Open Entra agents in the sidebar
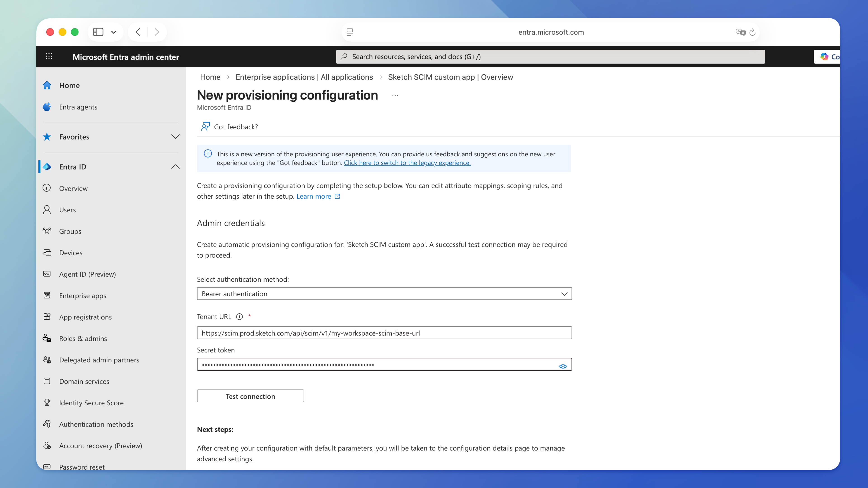 click(x=78, y=107)
